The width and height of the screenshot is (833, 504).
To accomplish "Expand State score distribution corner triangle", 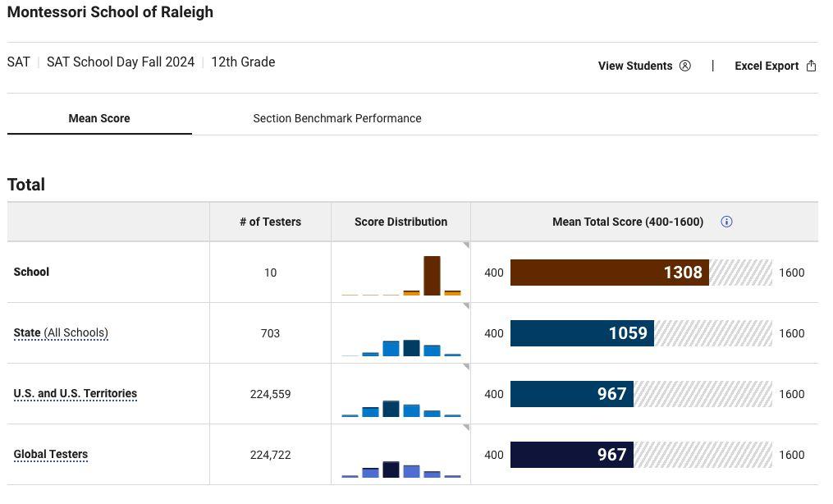I will tap(466, 306).
